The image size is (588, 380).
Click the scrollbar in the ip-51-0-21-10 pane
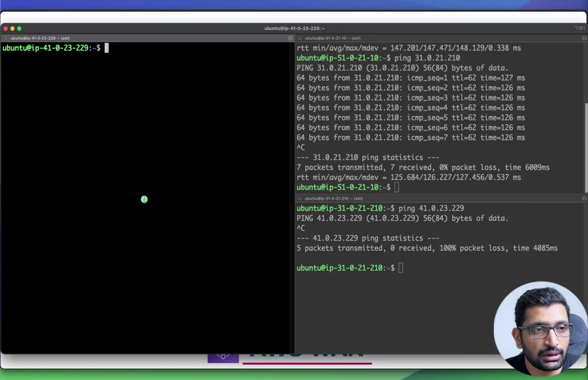pyautogui.click(x=586, y=147)
